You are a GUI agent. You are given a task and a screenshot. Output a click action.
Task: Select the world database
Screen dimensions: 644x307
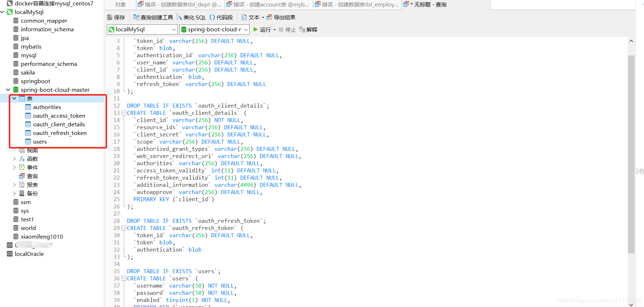28,228
